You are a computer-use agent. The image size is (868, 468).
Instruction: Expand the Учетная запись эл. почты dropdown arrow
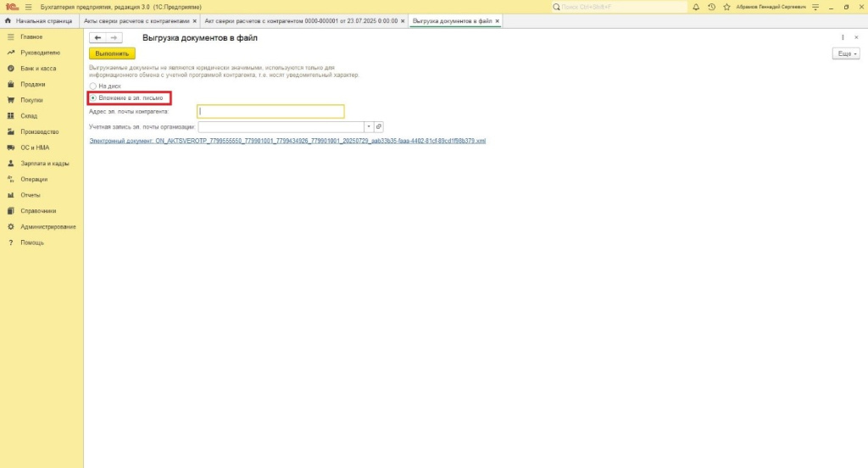[x=369, y=127]
